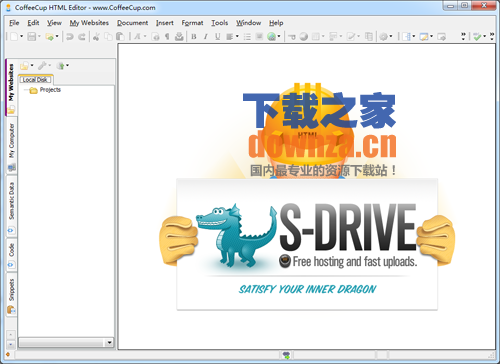
Task: Expand the upload globe dropdown arrow
Action: [x=67, y=66]
